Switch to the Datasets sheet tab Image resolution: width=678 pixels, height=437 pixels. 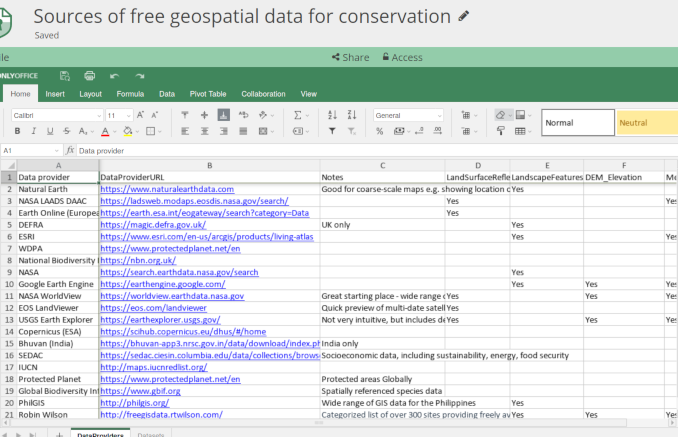(x=150, y=434)
